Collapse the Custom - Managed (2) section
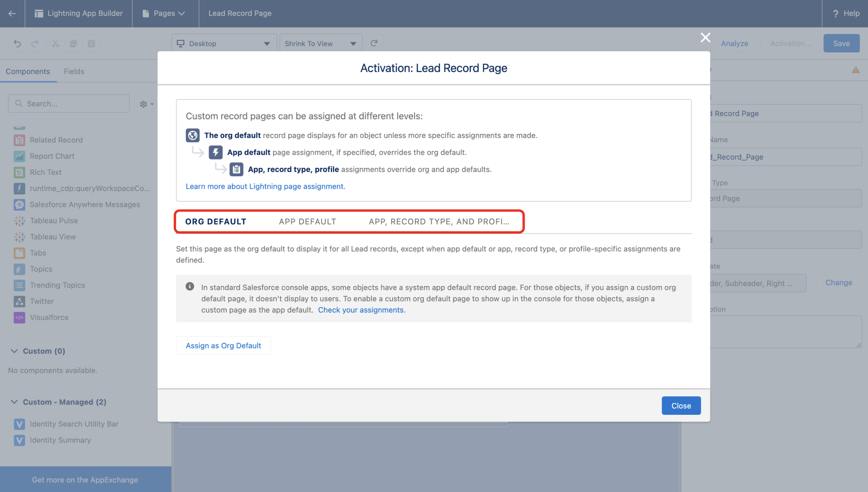868x492 pixels. point(14,402)
